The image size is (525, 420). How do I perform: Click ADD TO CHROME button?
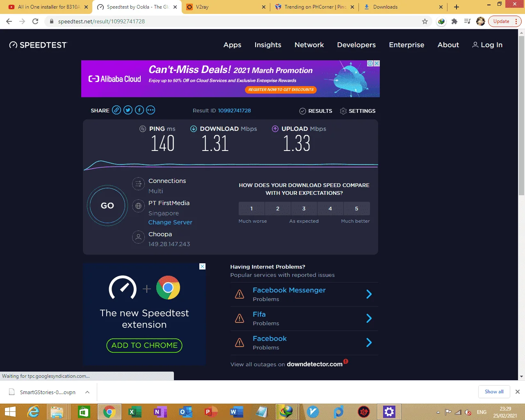(144, 345)
